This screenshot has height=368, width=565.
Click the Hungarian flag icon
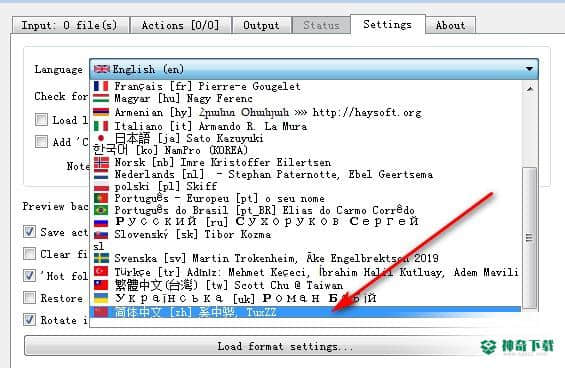pyautogui.click(x=101, y=98)
